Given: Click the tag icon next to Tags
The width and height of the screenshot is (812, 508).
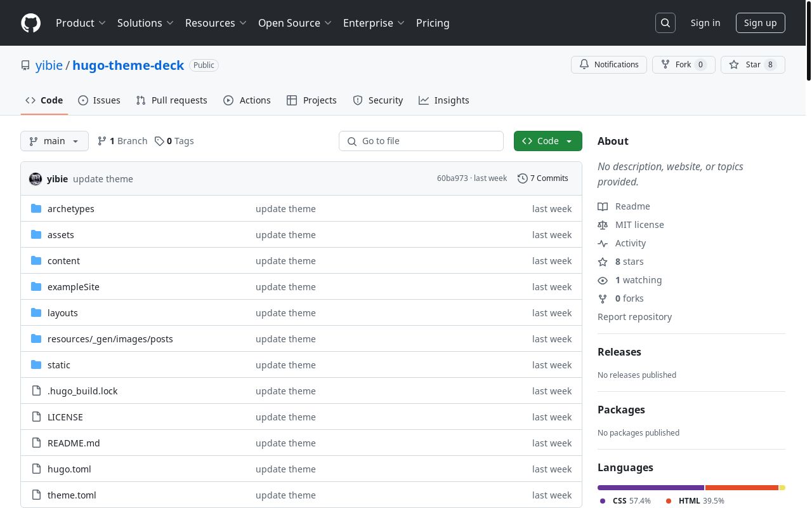Looking at the screenshot, I should (x=159, y=141).
